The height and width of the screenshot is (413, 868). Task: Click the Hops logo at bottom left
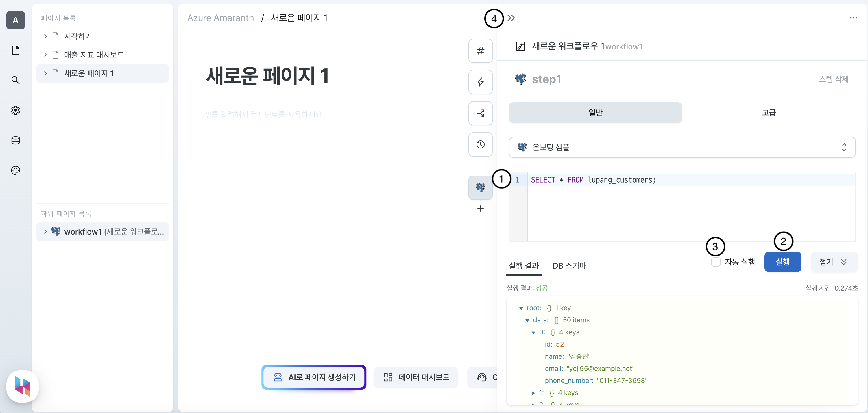[x=23, y=386]
